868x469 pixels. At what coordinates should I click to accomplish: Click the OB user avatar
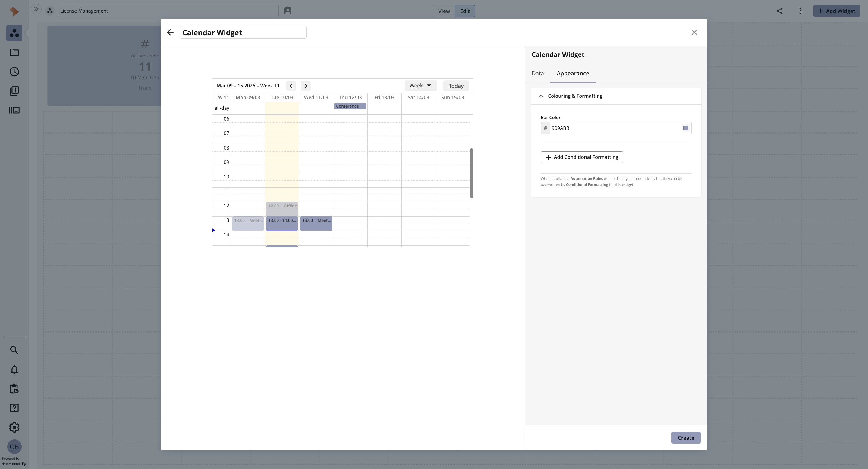[14, 447]
